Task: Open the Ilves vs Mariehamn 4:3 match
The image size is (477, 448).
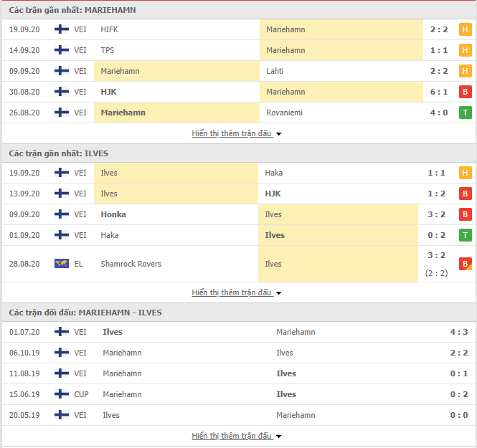Action: click(x=238, y=332)
